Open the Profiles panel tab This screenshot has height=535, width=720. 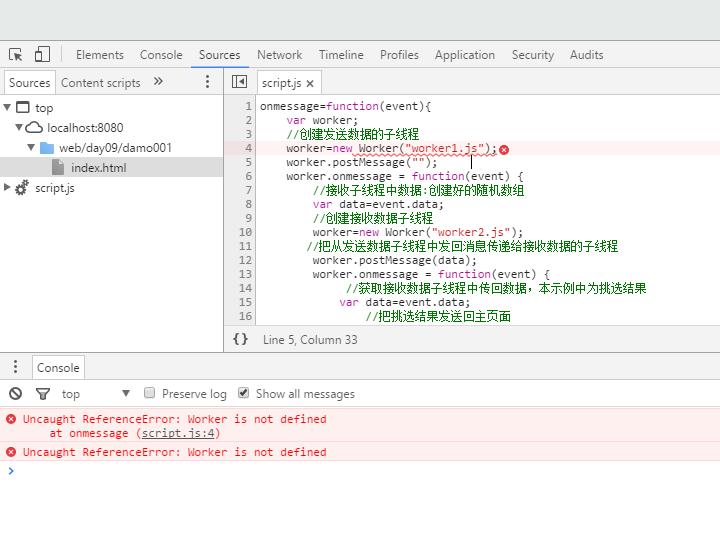point(399,55)
